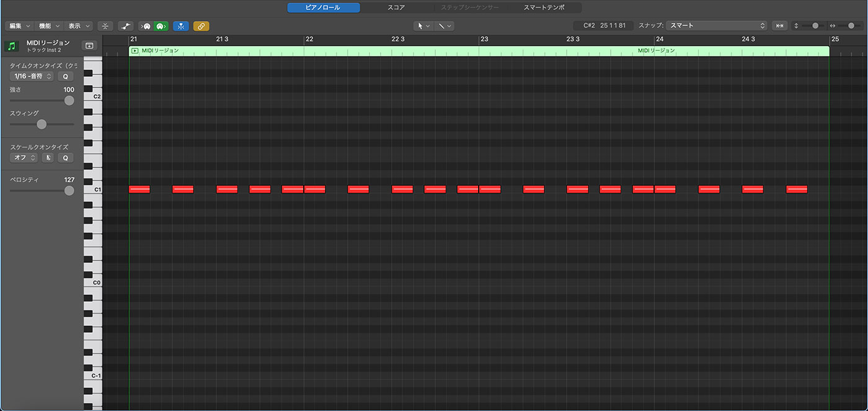Click the ベロシティ value 127
Image resolution: width=868 pixels, height=411 pixels.
point(69,180)
